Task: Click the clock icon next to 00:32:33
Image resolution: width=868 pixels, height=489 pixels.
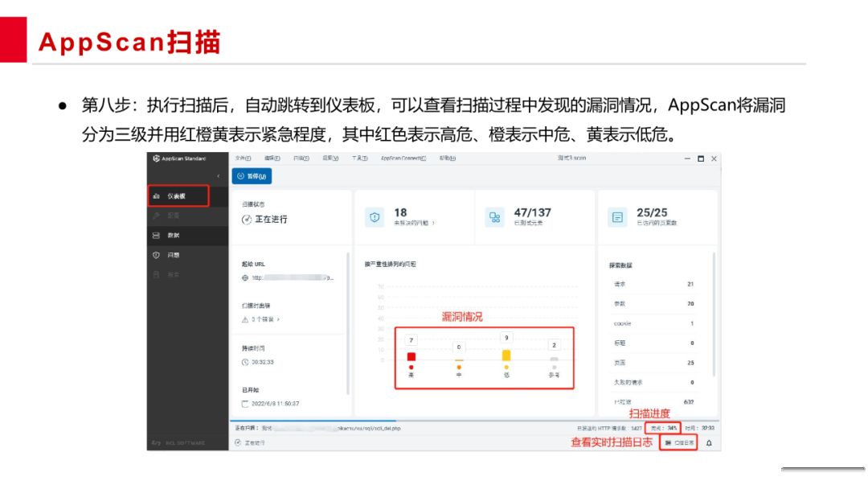Action: 245,362
